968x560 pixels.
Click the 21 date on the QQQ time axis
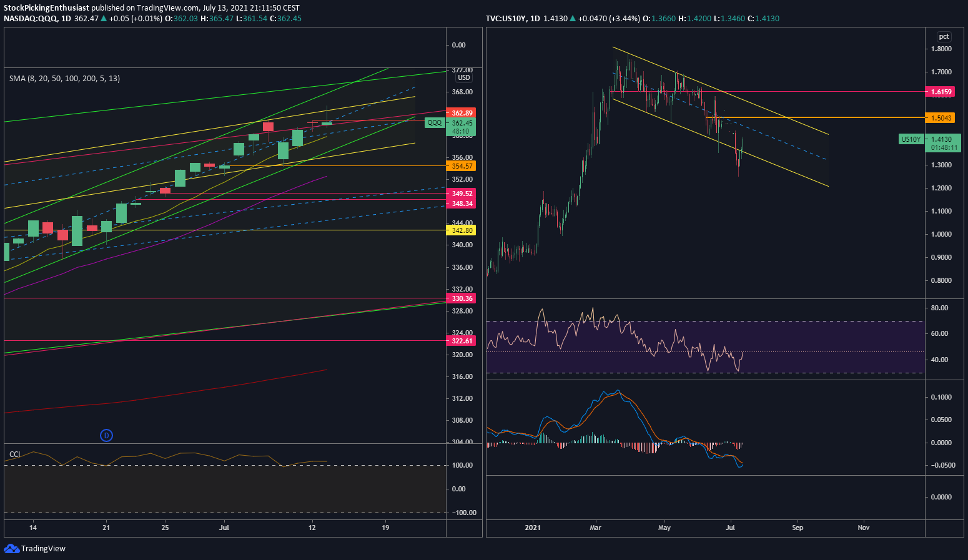click(x=106, y=528)
